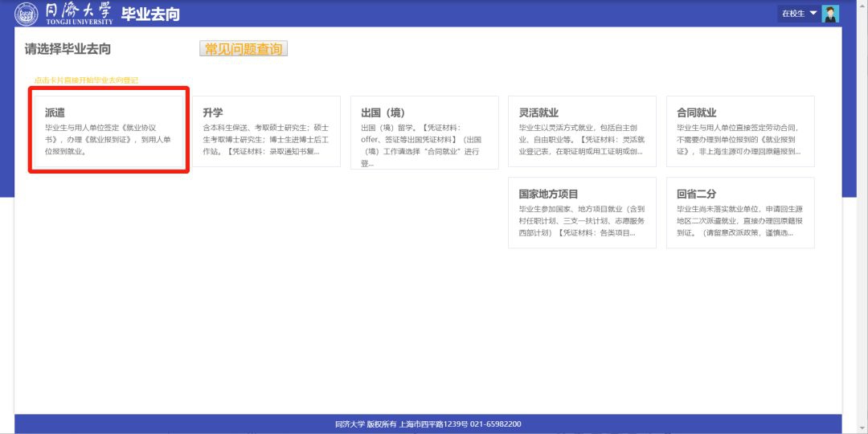
Task: Click the Tongji University circular emblem
Action: pyautogui.click(x=27, y=14)
